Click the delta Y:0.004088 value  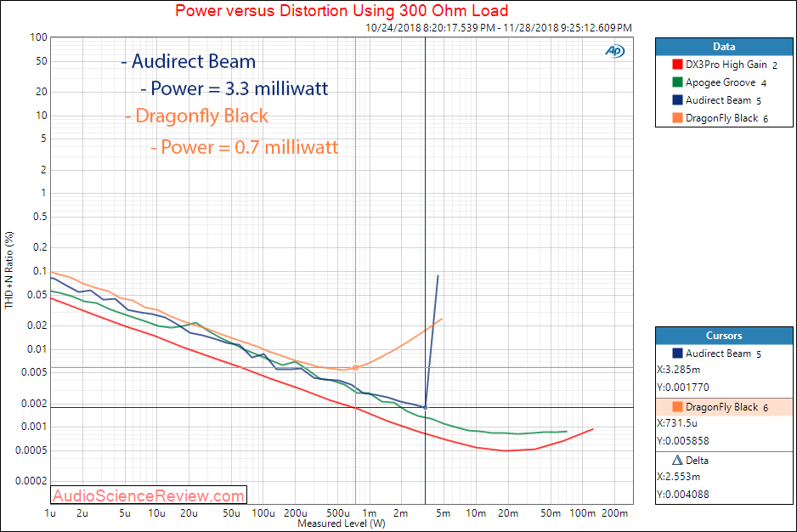682,495
